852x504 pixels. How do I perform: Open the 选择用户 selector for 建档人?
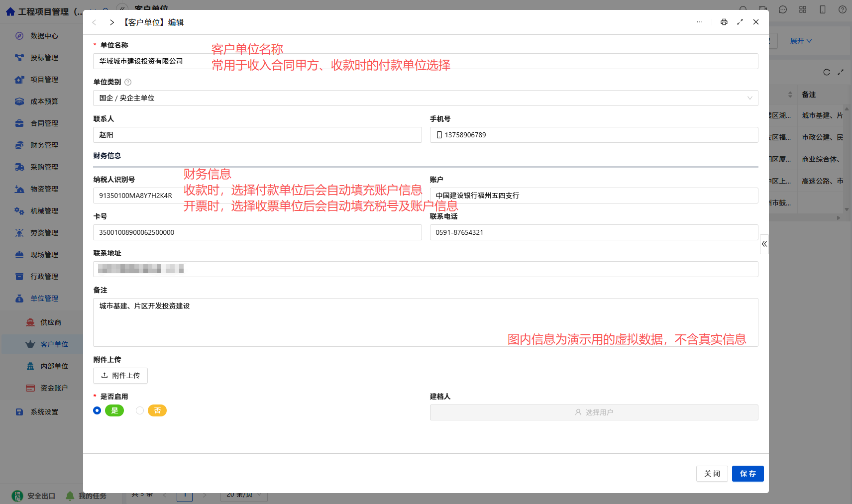point(594,412)
